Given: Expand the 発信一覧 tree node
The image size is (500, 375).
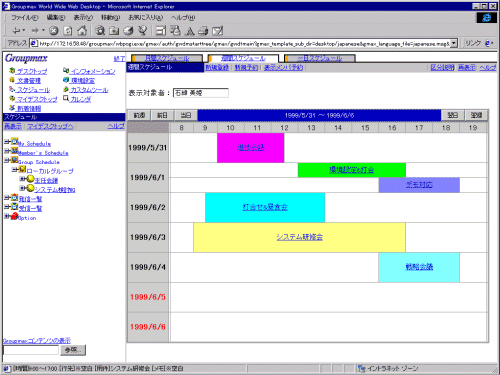Looking at the screenshot, I should point(7,197).
